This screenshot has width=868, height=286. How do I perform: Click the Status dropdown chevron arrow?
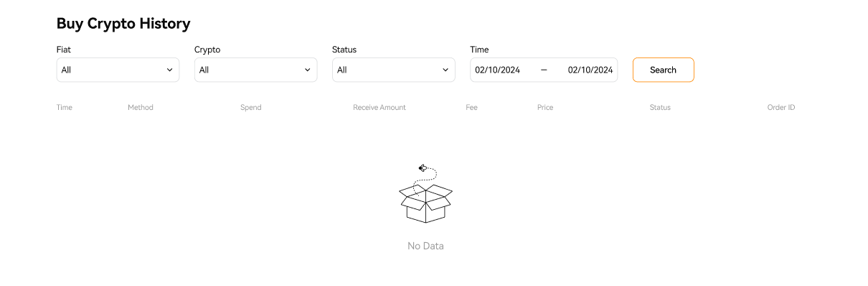pos(445,70)
